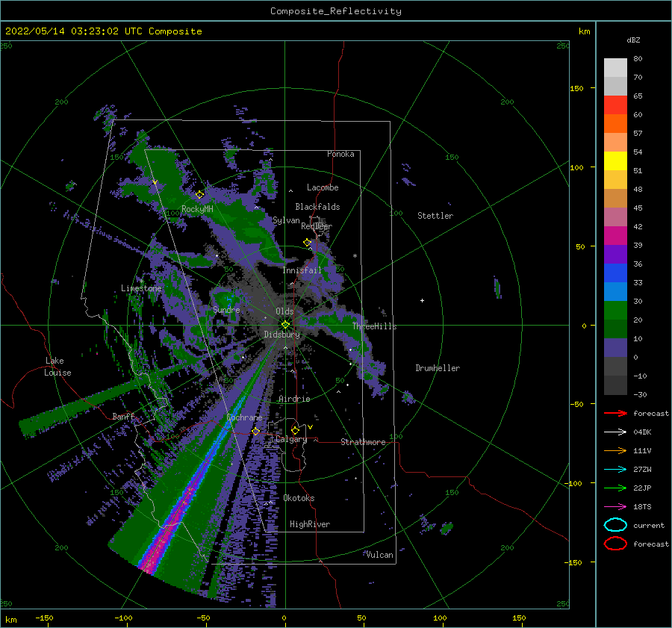Click the Drumheller city label
This screenshot has height=628, width=672.
coord(438,368)
